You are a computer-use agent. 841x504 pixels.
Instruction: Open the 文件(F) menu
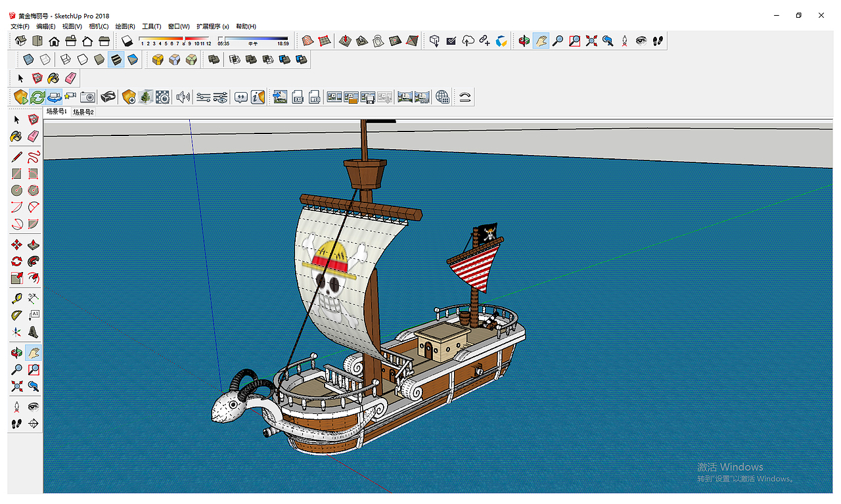click(20, 26)
